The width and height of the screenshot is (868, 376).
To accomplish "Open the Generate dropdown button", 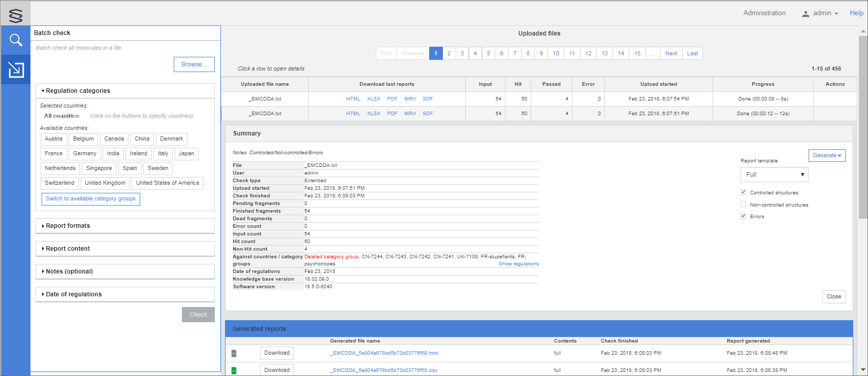I will click(826, 156).
